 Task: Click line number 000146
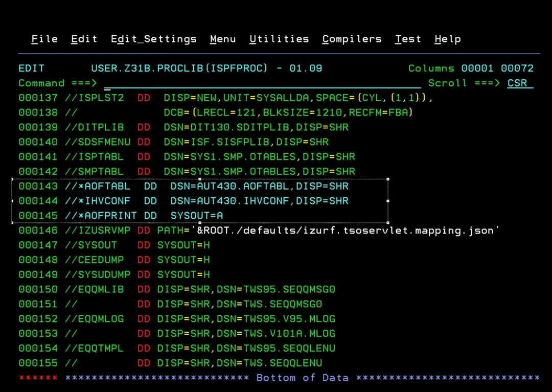(38, 230)
